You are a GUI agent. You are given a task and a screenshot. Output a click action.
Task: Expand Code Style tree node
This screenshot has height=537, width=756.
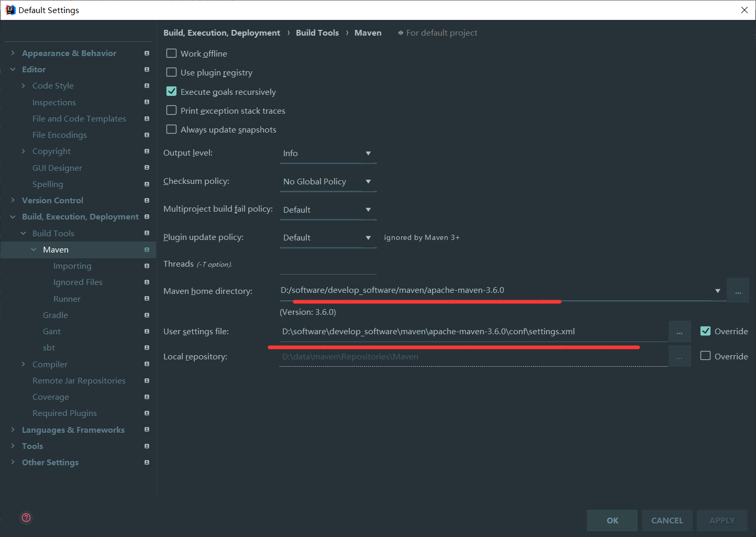[x=24, y=86]
